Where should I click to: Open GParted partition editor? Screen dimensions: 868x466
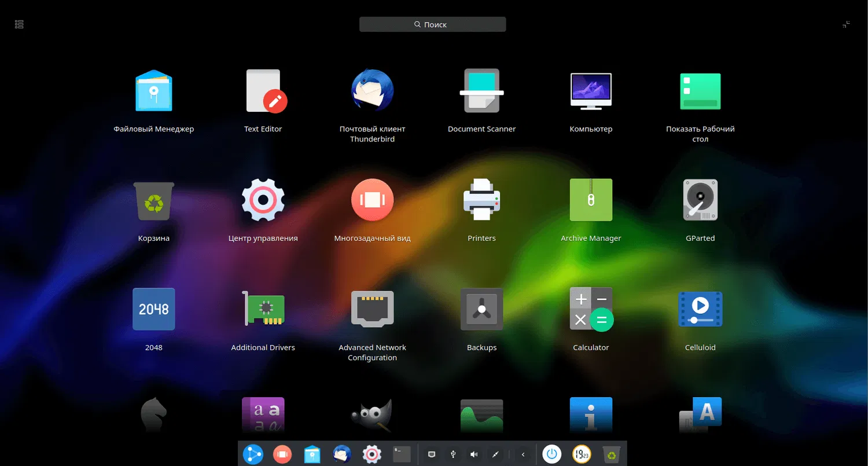click(x=700, y=200)
